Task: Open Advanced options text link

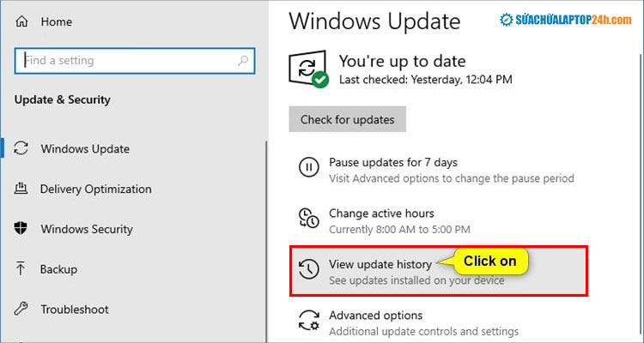Action: pyautogui.click(x=375, y=315)
